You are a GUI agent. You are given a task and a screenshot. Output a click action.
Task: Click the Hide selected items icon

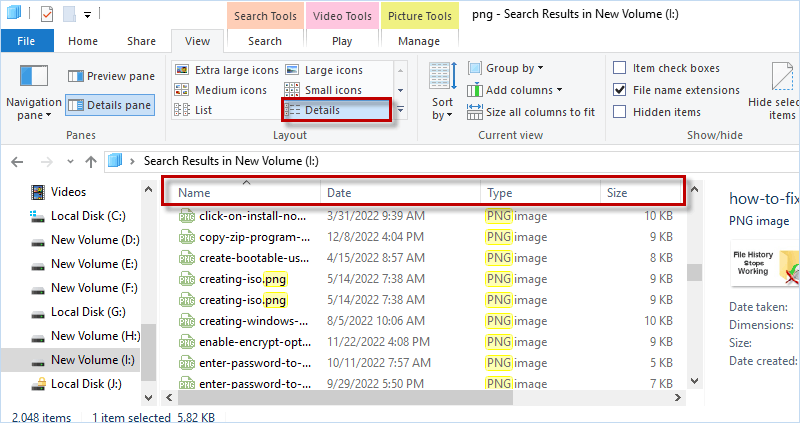point(782,77)
